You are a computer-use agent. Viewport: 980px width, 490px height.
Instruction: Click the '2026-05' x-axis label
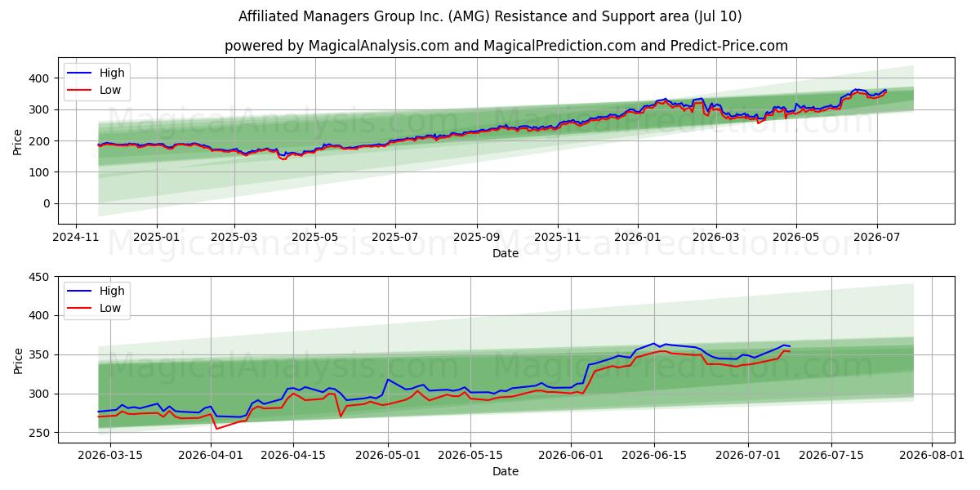[796, 237]
